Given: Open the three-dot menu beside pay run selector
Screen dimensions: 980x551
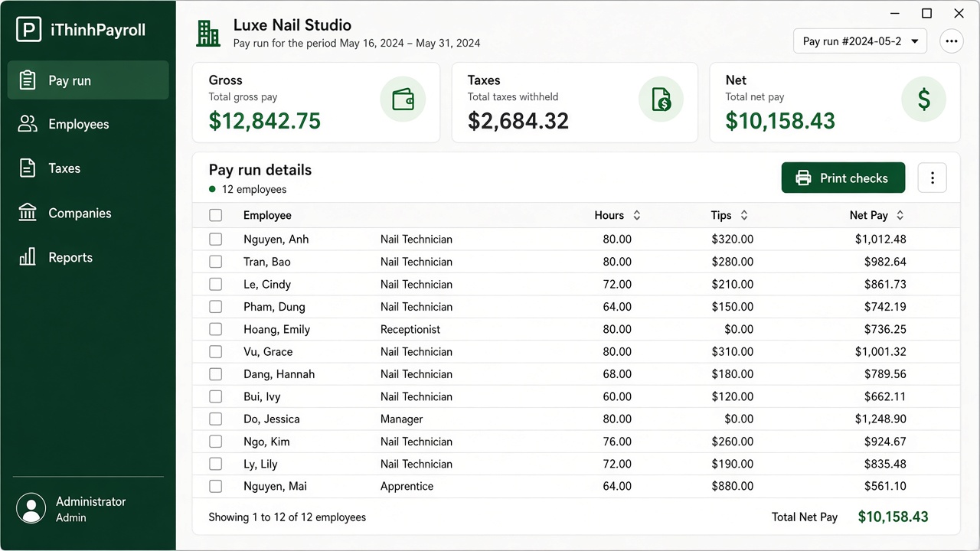Looking at the screenshot, I should pyautogui.click(x=951, y=41).
